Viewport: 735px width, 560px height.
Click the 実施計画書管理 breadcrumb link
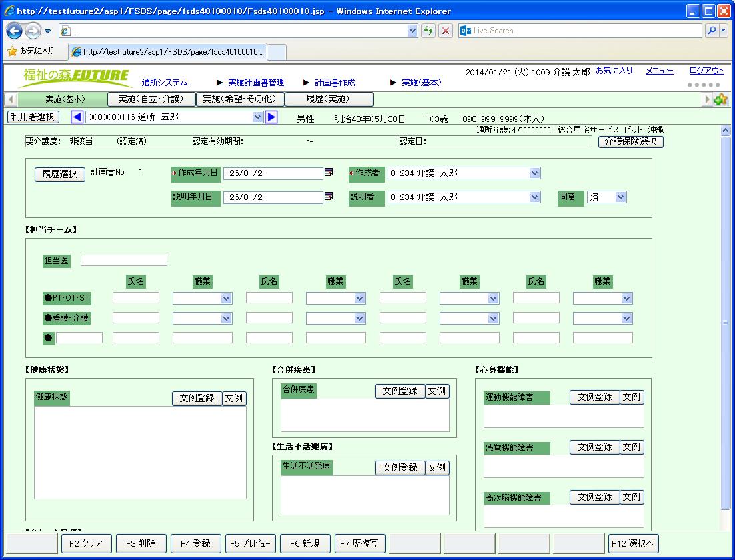point(256,83)
